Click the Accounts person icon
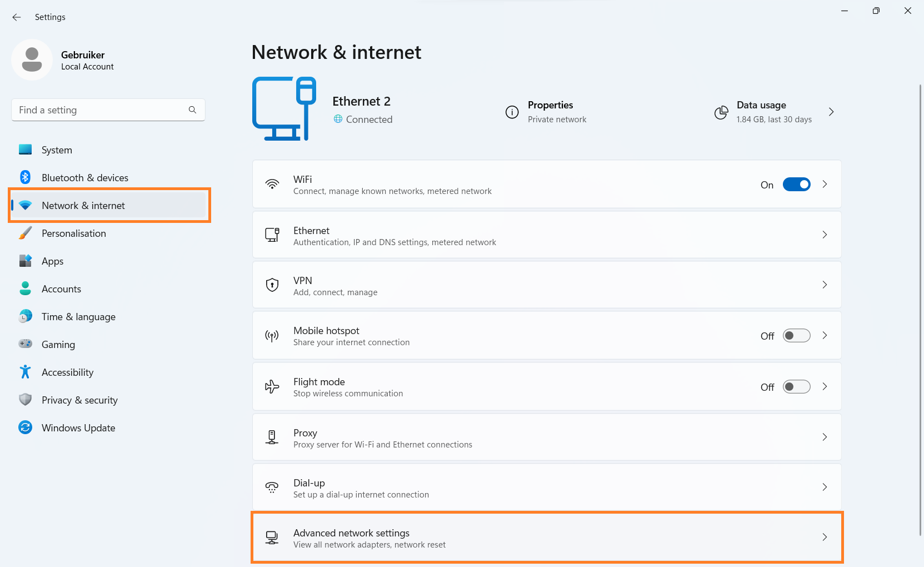 click(25, 289)
